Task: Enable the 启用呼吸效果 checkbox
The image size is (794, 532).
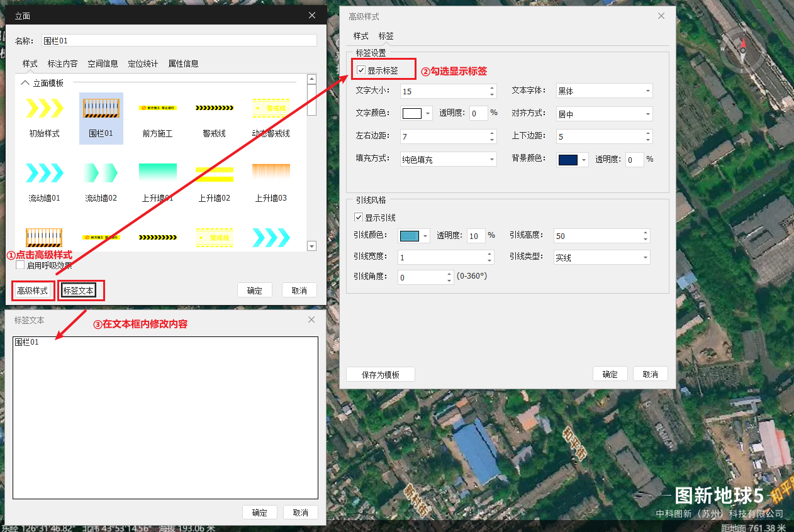Action: pos(20,265)
